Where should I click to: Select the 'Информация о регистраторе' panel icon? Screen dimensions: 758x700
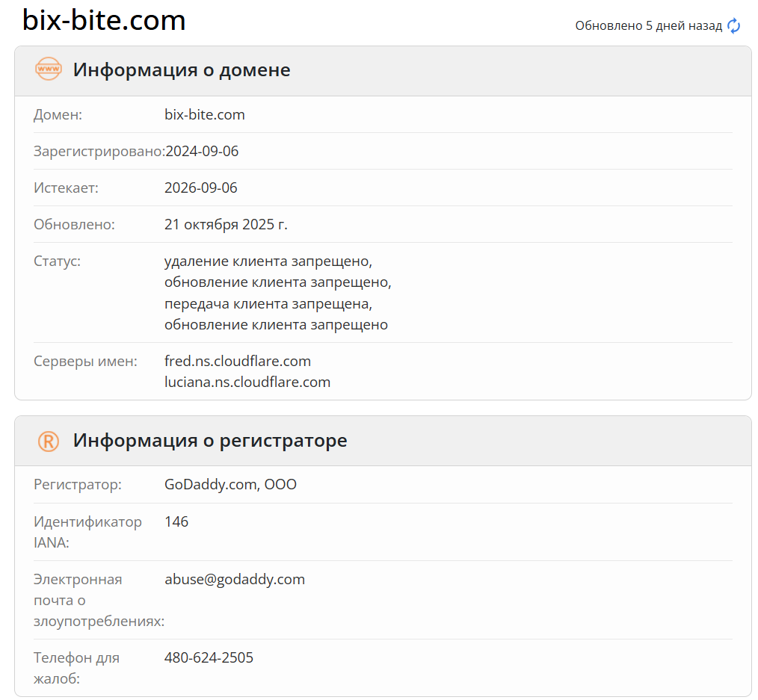click(x=47, y=441)
